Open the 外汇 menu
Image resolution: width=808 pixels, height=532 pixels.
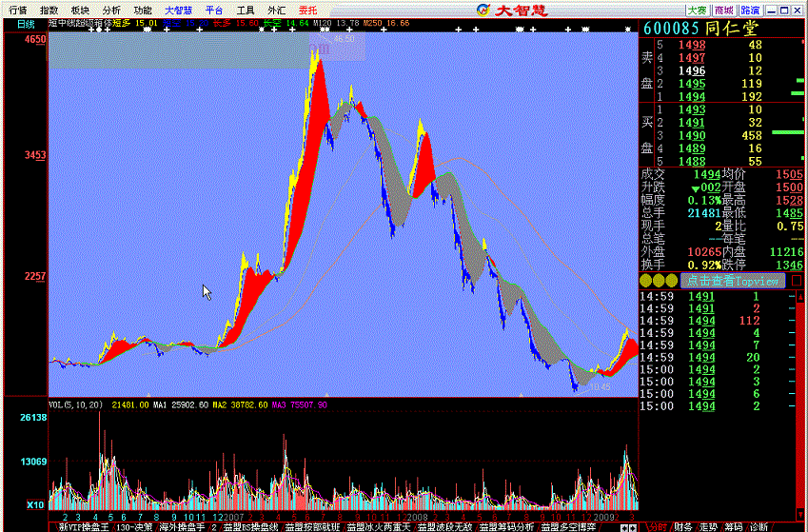click(x=276, y=10)
